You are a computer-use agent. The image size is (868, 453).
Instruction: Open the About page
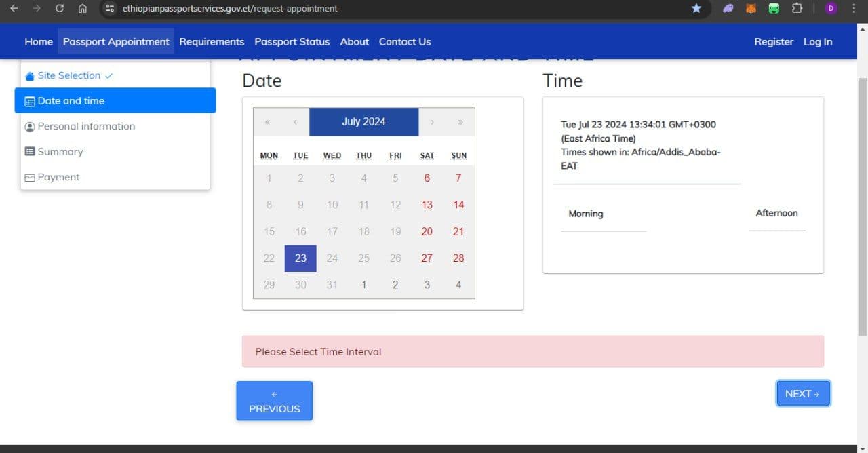coord(355,41)
